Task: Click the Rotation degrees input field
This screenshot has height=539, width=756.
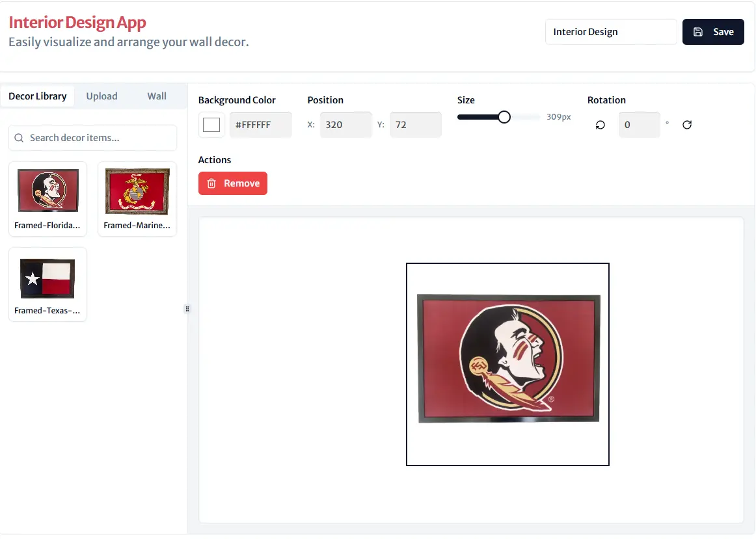Action: (x=640, y=125)
